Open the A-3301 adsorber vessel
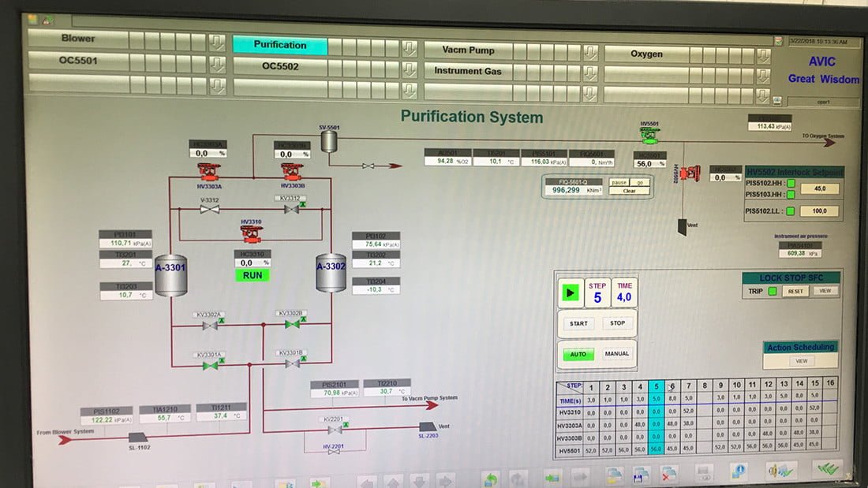 click(170, 274)
